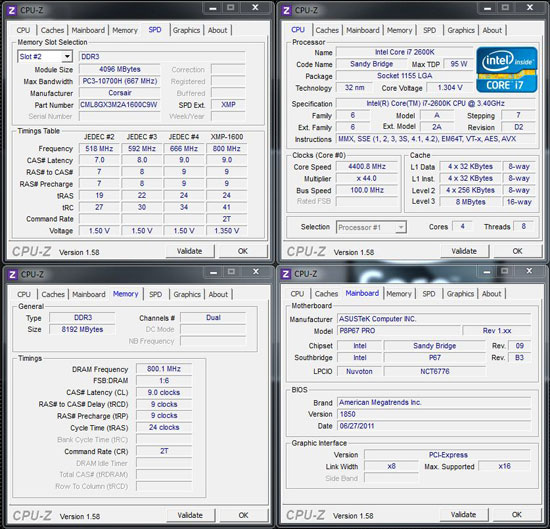Click Validate in SPD window
550x529 pixels.
point(189,251)
